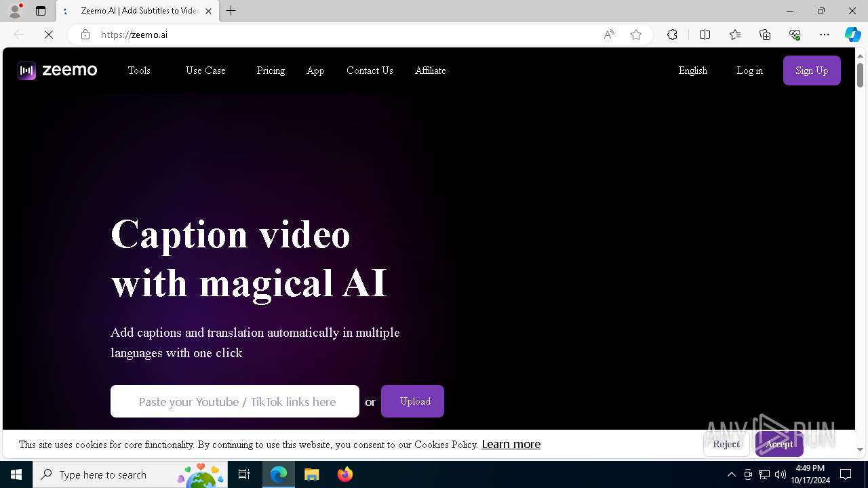Open Windows Start menu
This screenshot has width=868, height=488.
16,474
